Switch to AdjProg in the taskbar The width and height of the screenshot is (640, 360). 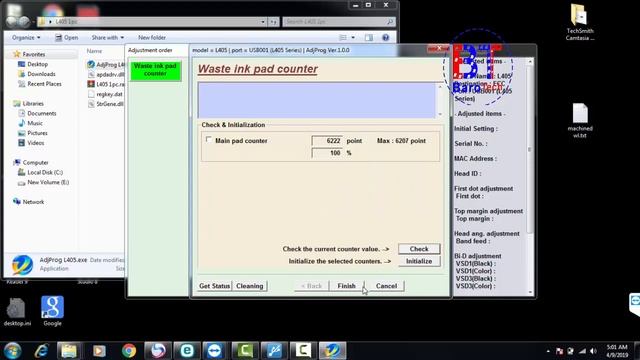332,351
